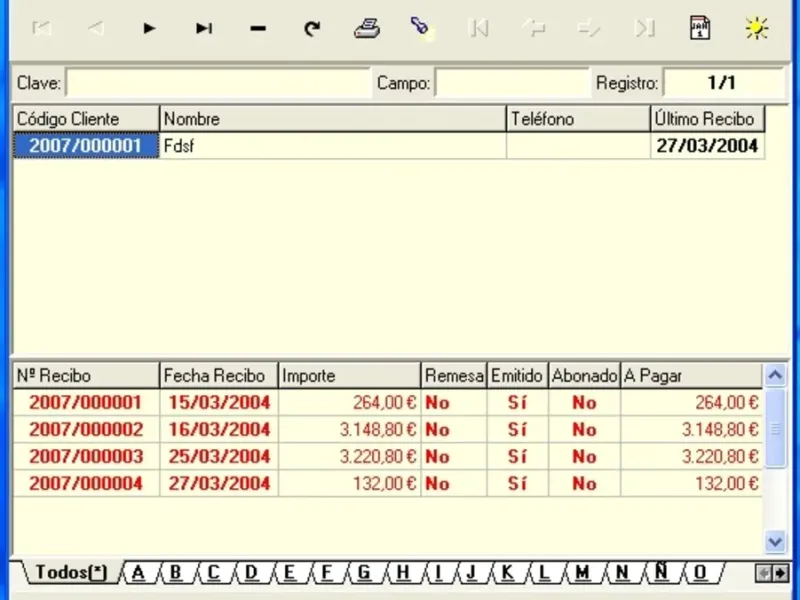Select the Todos(*) tab

(69, 573)
